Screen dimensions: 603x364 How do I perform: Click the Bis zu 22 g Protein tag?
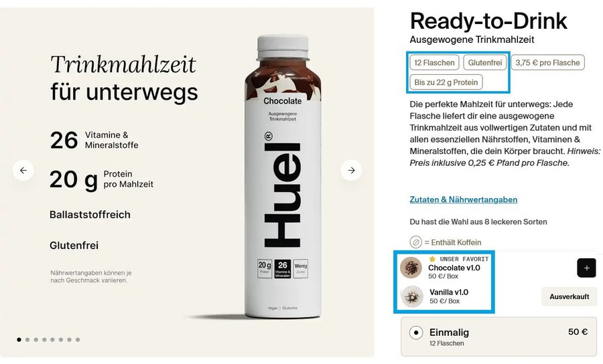[446, 82]
